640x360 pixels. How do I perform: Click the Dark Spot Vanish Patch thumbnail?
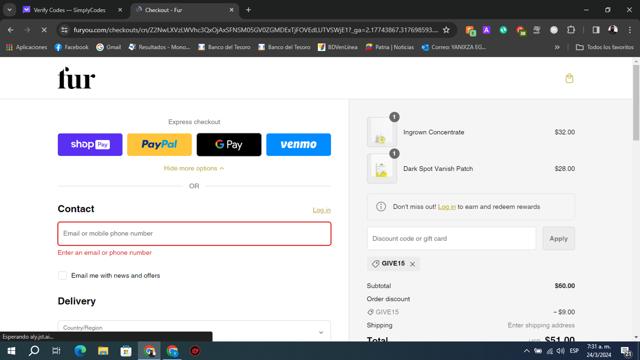click(x=382, y=169)
